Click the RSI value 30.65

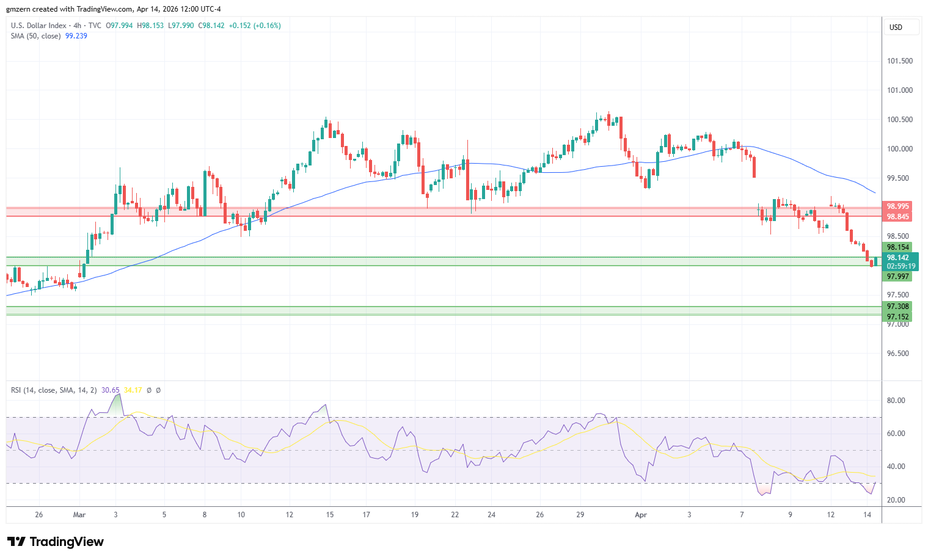tap(111, 390)
